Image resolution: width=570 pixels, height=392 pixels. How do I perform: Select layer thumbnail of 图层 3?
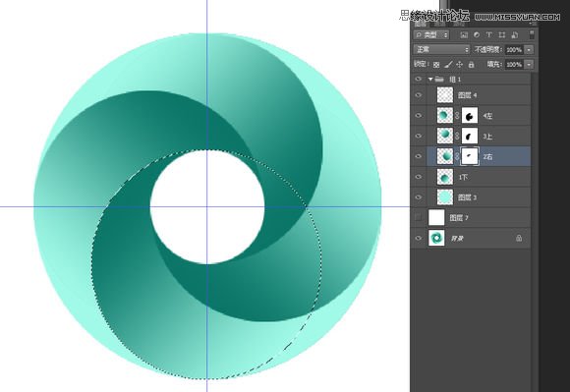click(x=445, y=197)
